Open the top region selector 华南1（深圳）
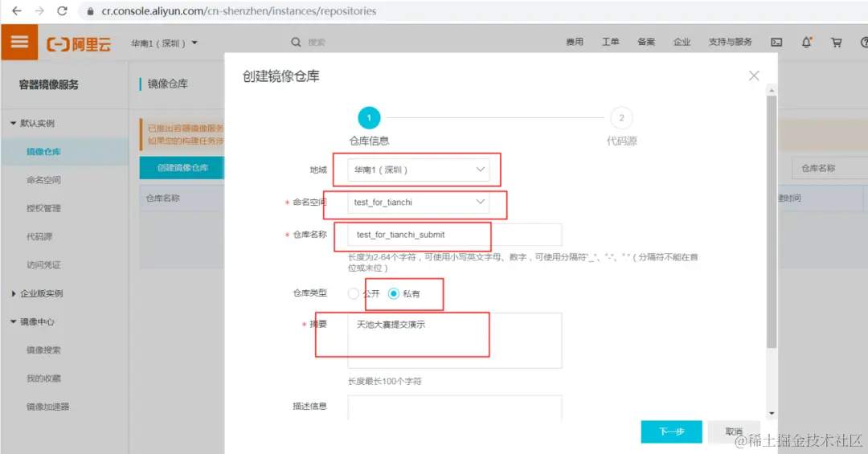Screen dimensions: 868x454 pos(164,43)
